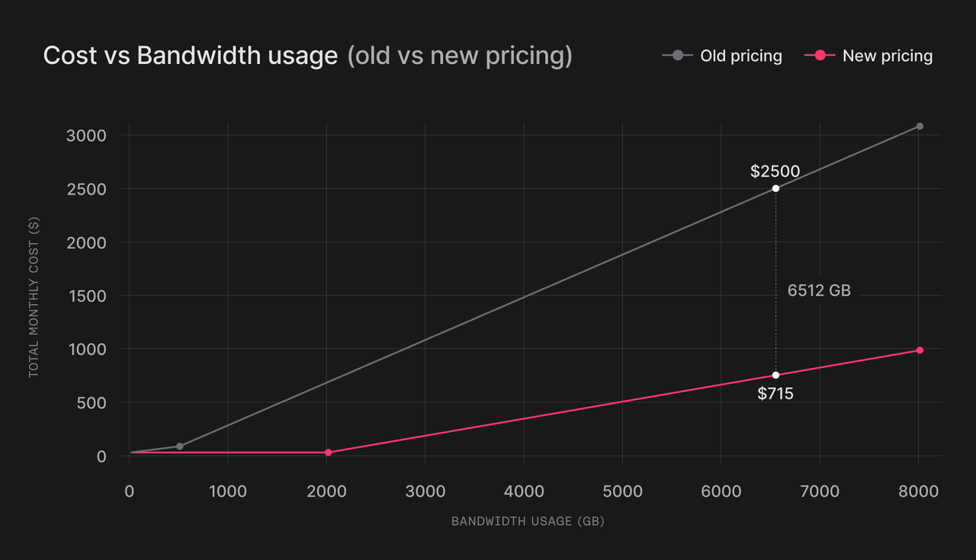The width and height of the screenshot is (976, 560).
Task: Click the 'Bandwidth Usage (GB)' axis title
Action: (x=528, y=522)
